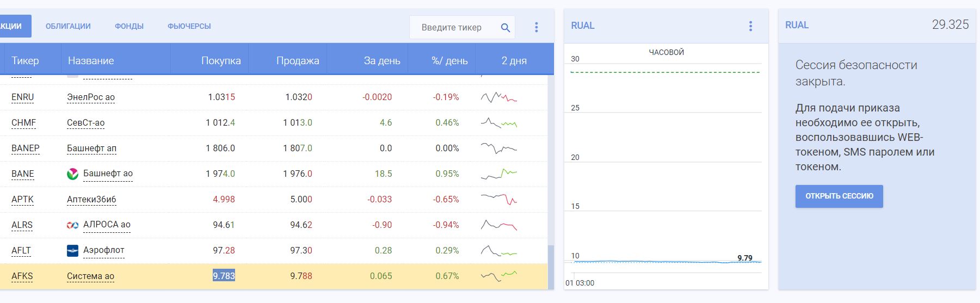Click the ALRS sell price 94.62
Image resolution: width=980 pixels, height=303 pixels.
pyautogui.click(x=301, y=225)
